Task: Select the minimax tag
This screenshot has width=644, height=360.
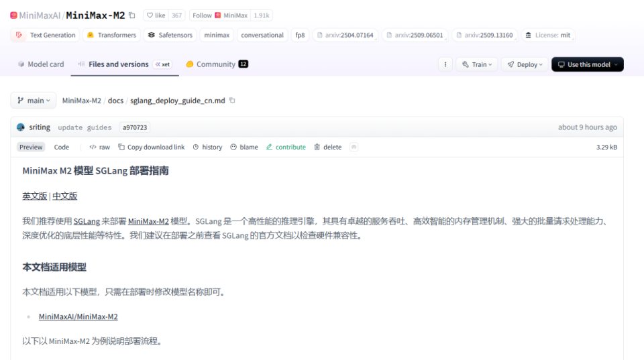Action: click(x=217, y=35)
